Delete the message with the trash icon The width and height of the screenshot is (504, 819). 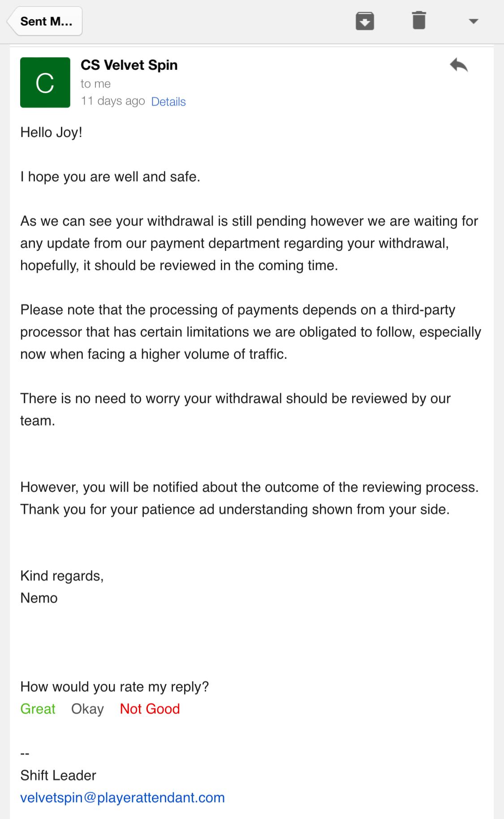coord(418,21)
